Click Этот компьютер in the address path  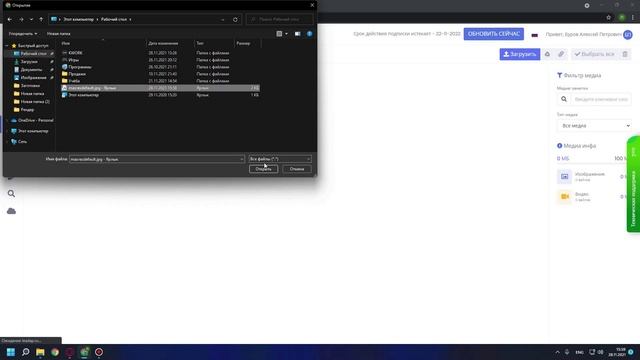pyautogui.click(x=78, y=19)
